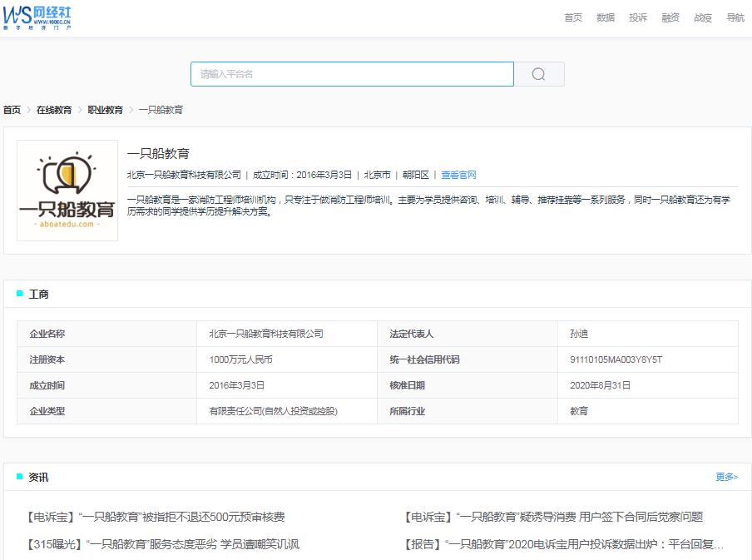Open the 导航 navigation item
Viewport: 752px width, 560px height.
(x=735, y=17)
